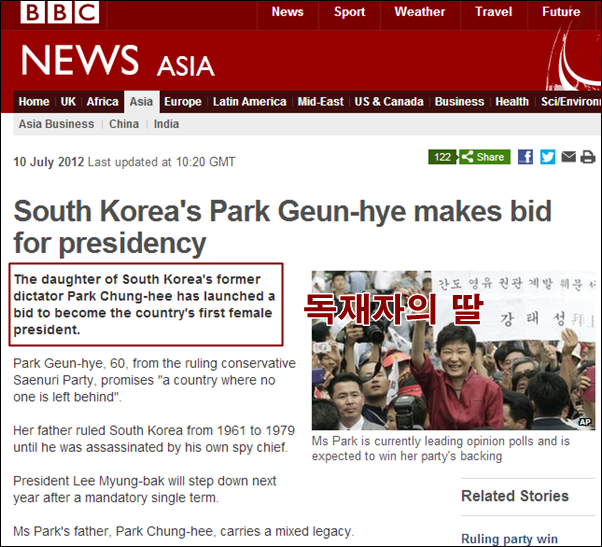Select the Mid-East section tab
The image size is (602, 547).
[x=321, y=102]
